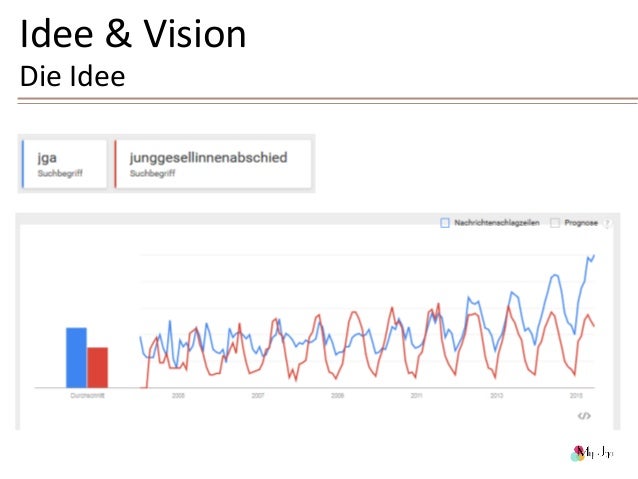Click the 2009 label on timeline axis
Screen dimensions: 638x479
click(337, 395)
